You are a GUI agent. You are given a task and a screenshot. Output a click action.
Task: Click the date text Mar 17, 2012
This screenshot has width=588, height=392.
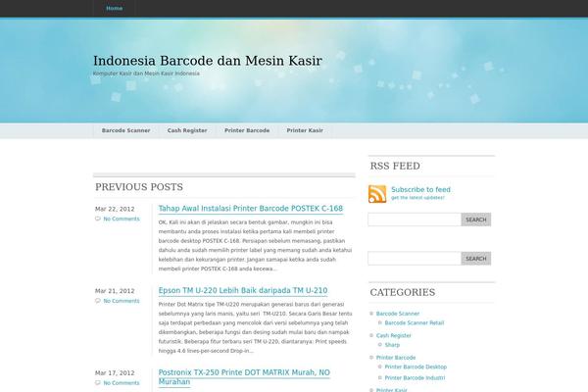(115, 373)
